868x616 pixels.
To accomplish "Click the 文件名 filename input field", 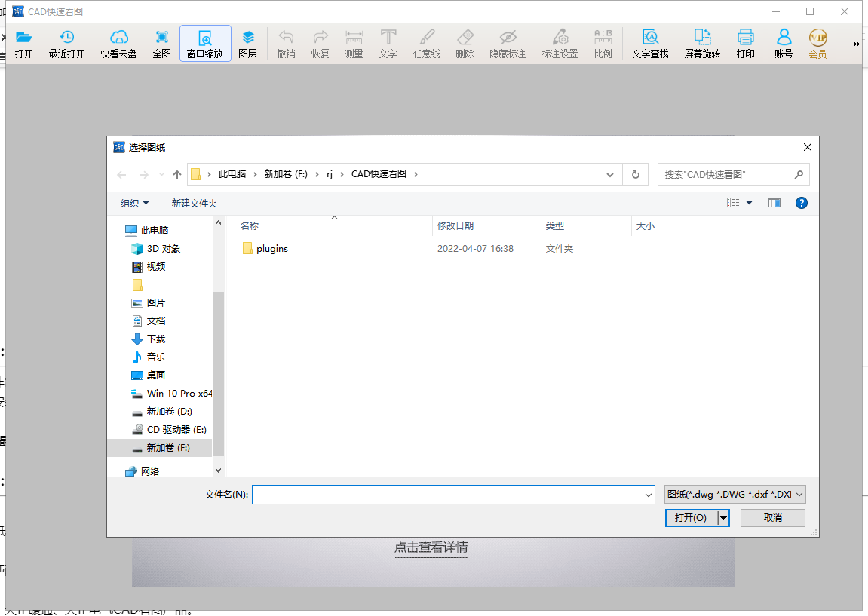I will (453, 495).
